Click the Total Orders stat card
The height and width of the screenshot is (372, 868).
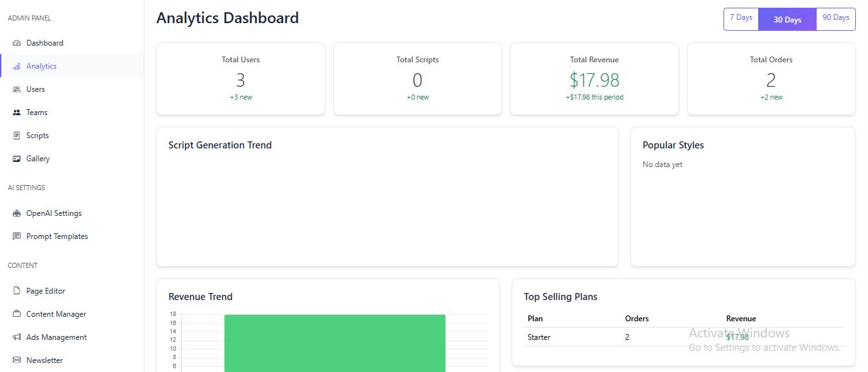770,79
